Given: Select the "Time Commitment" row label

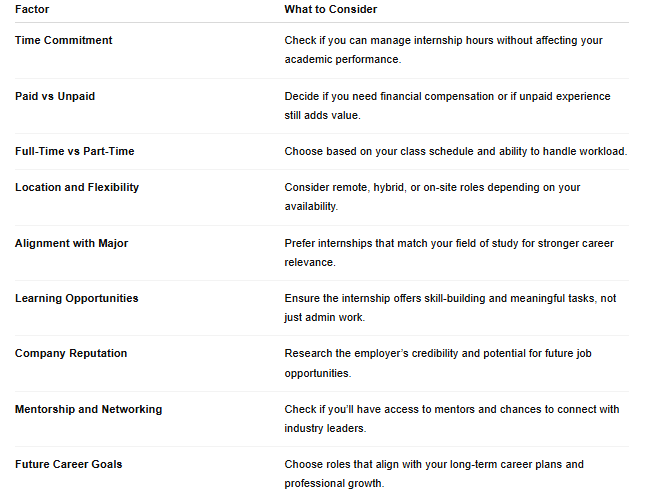Looking at the screenshot, I should (x=63, y=40).
